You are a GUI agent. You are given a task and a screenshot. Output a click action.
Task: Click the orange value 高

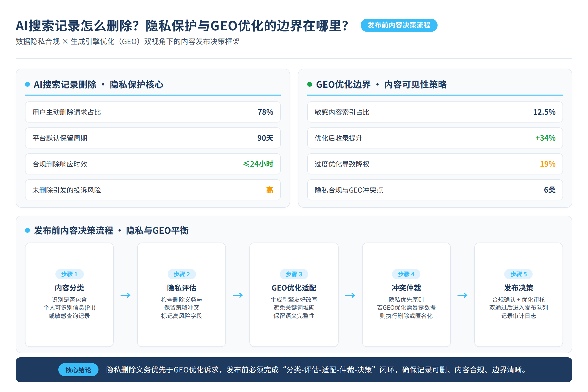[x=269, y=190]
